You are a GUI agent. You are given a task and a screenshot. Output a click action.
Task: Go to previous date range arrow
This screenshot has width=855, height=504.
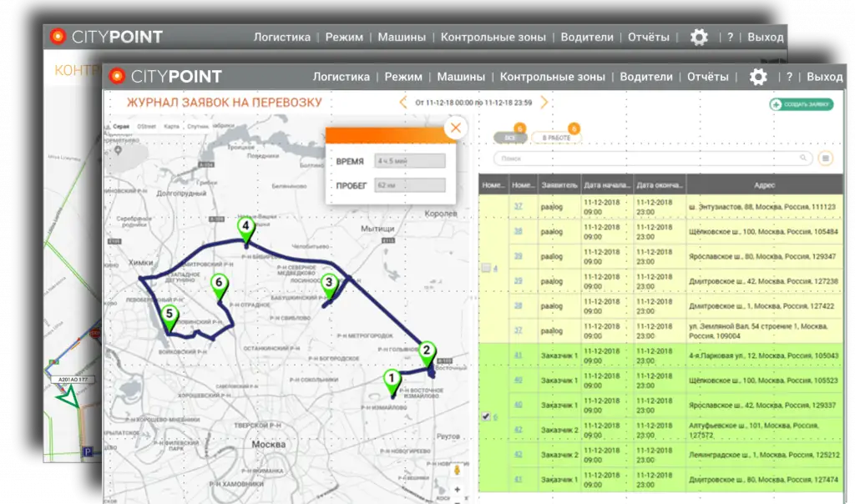[x=403, y=103]
